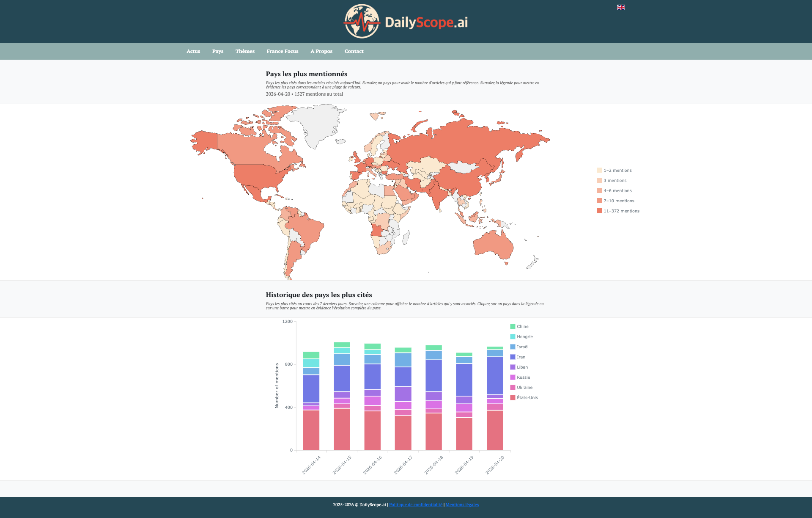This screenshot has height=518, width=812.
Task: Select the 11–372 mentions legend swatch
Action: (599, 211)
